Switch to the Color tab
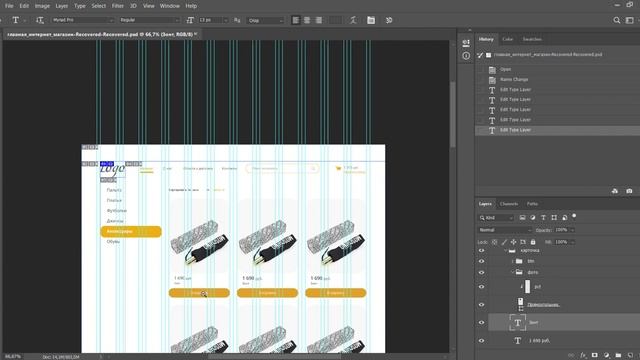 pos(507,39)
